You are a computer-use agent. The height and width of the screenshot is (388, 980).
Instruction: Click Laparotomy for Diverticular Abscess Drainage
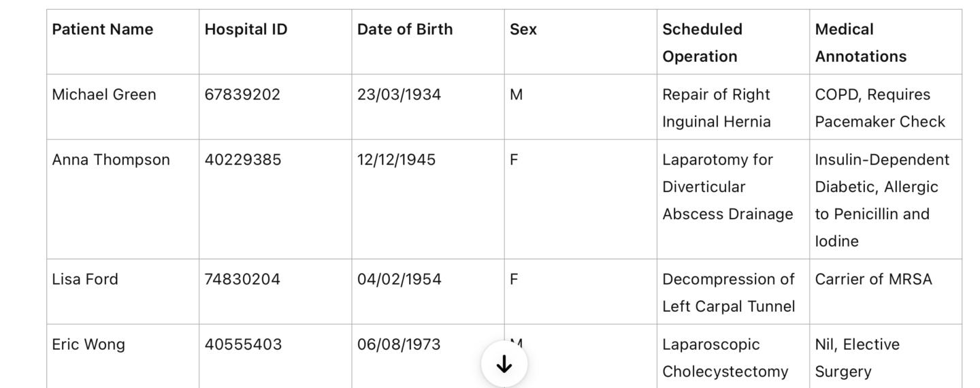[x=728, y=187]
